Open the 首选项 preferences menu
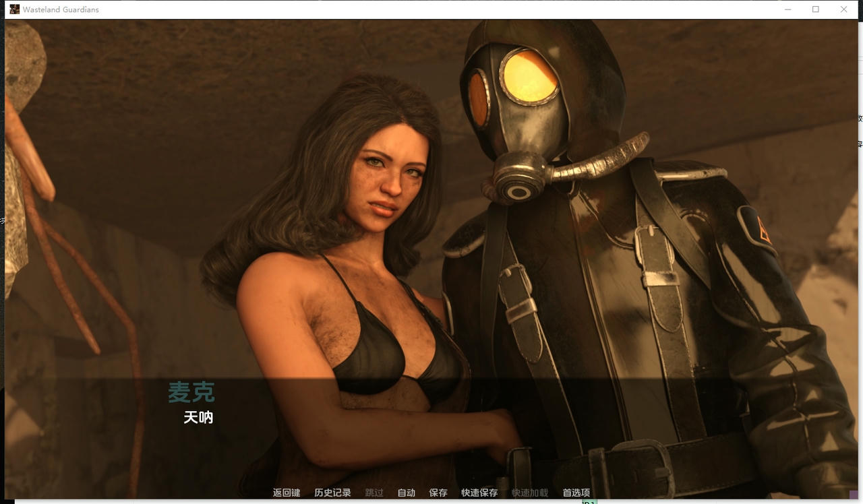Screen dimensions: 863x504 (x=576, y=493)
